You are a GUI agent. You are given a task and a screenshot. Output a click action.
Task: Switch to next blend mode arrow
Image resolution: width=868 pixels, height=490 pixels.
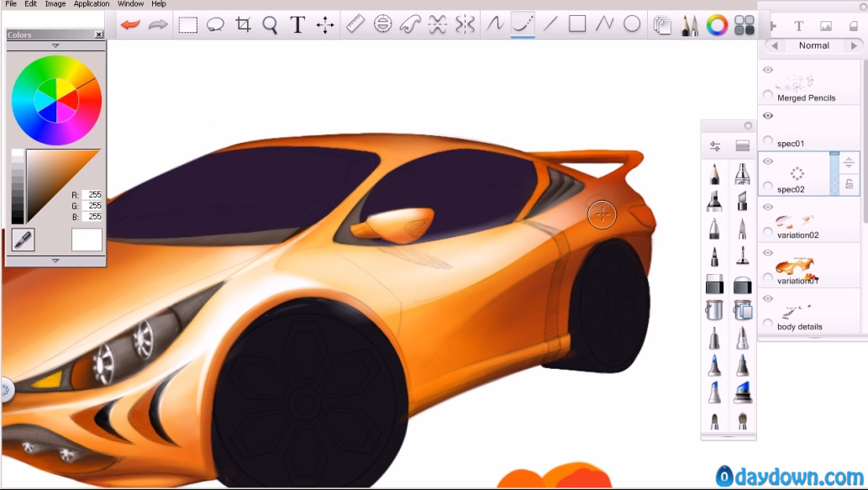pos(855,46)
